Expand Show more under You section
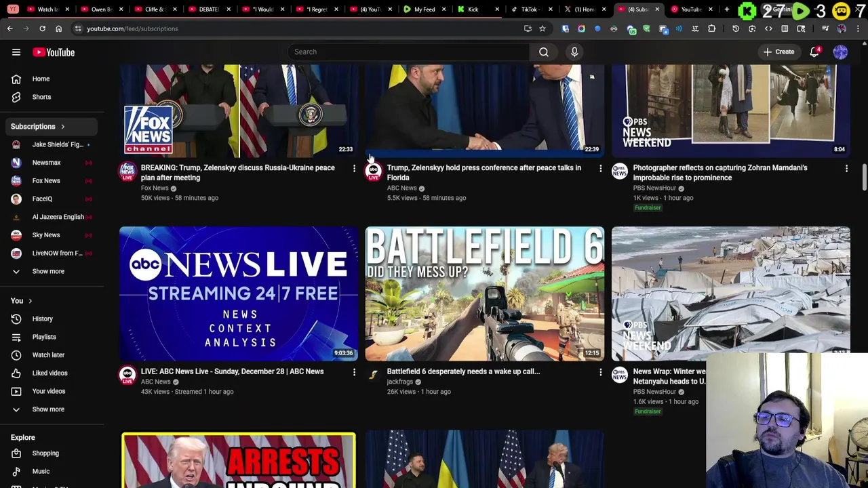Screen dimensions: 868x488 tap(52, 409)
